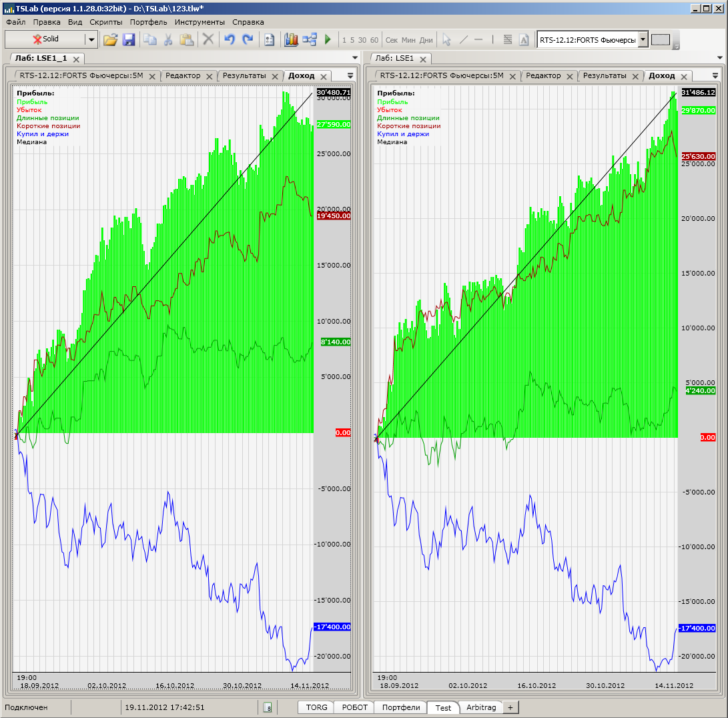Viewport: 728px width, 718px height.
Task: Open the RTS-12.12:FORTS instrument combo box
Action: pyautogui.click(x=643, y=39)
